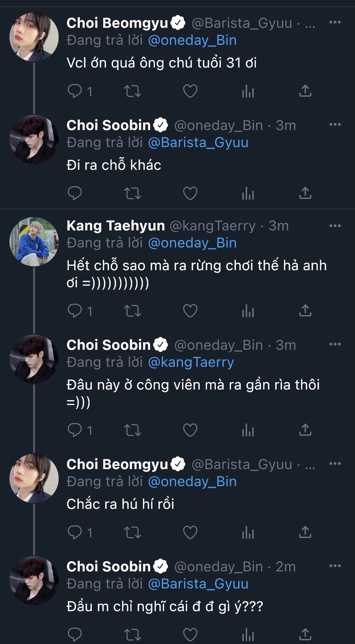This screenshot has height=644, width=355.
Task: Open Kang Taehyun's display name
Action: [x=116, y=226]
